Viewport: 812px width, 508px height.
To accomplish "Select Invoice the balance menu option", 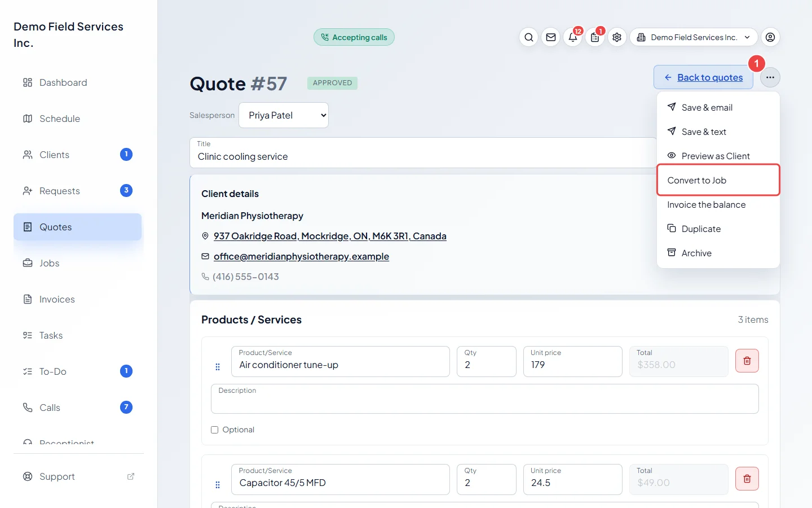I will click(x=718, y=204).
